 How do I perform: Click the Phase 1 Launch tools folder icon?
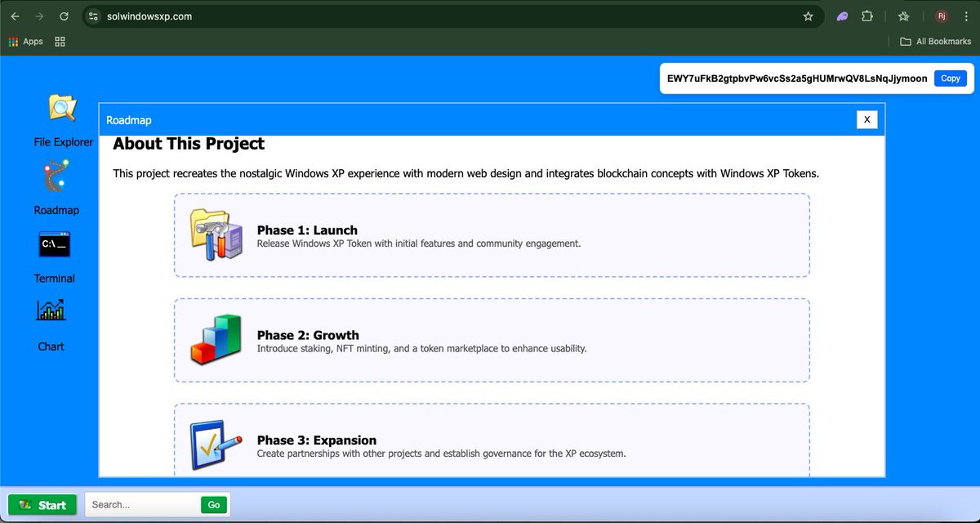(x=216, y=235)
